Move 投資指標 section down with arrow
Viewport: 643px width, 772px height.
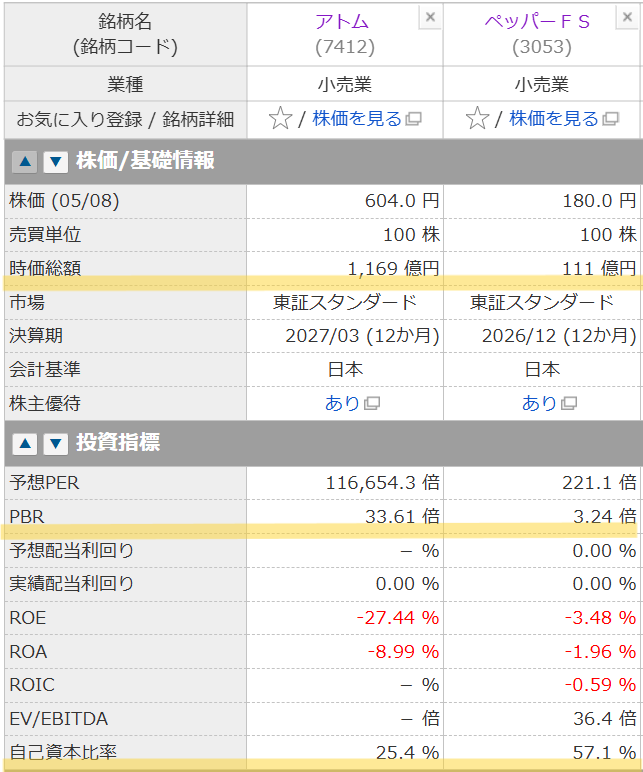pos(56,444)
